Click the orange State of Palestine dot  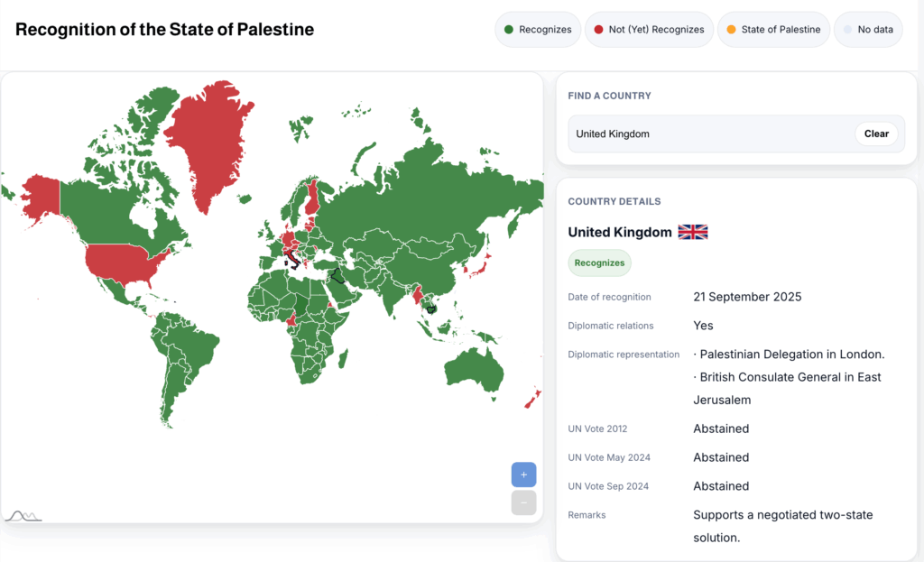(731, 30)
